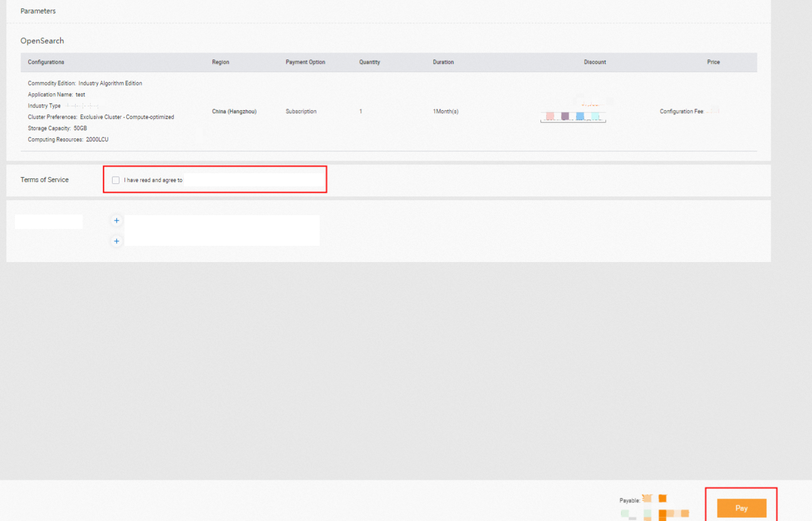The height and width of the screenshot is (521, 812).
Task: Click the 'Payable:' label near Pay
Action: tap(630, 500)
